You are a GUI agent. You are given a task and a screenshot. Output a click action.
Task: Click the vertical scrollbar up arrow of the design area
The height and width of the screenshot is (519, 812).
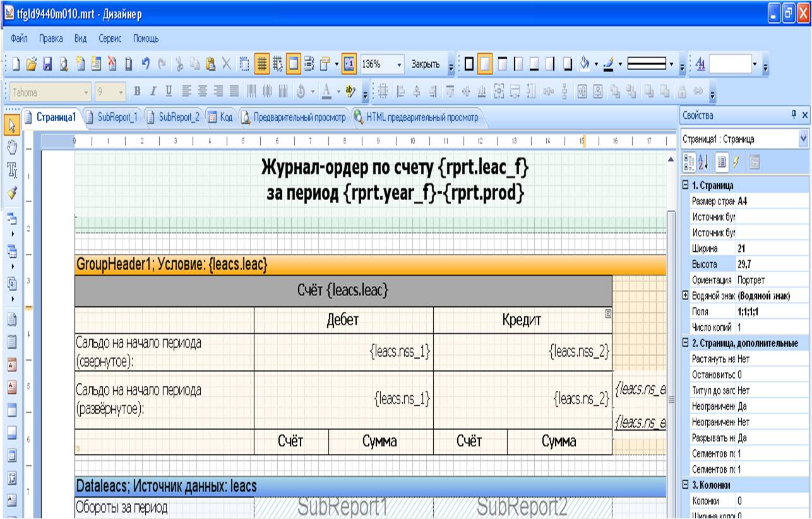[671, 160]
